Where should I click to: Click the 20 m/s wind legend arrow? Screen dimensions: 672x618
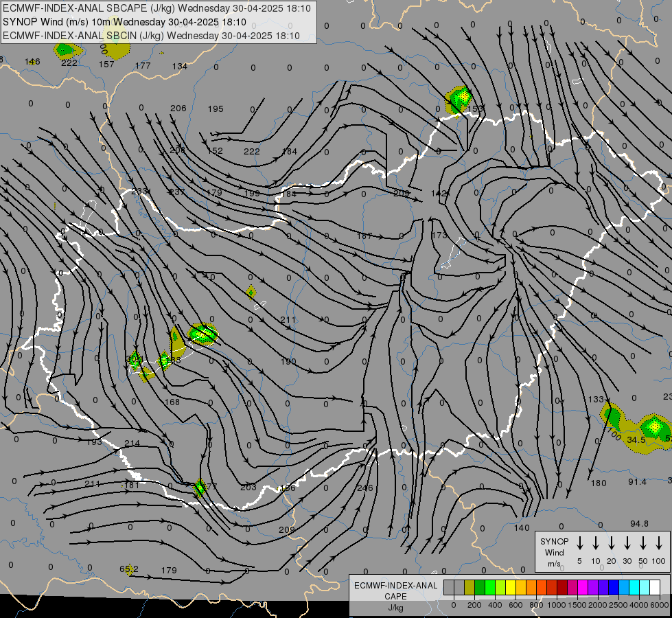tap(612, 543)
